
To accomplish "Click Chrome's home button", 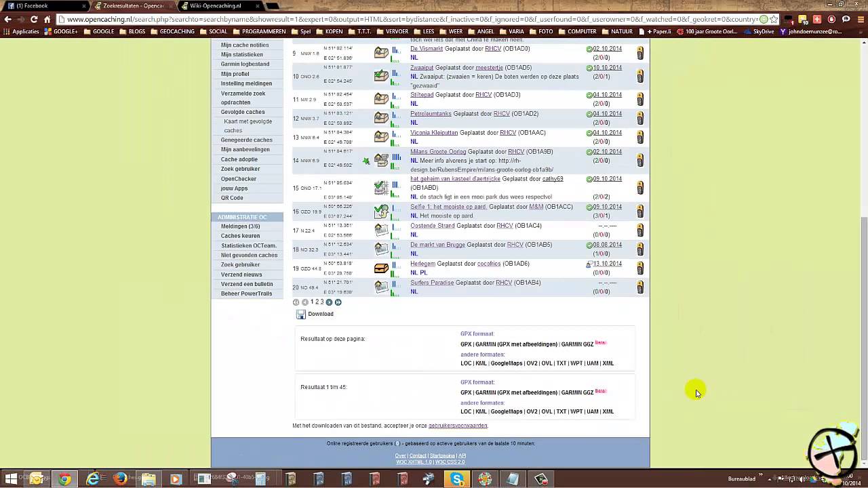I will [47, 19].
